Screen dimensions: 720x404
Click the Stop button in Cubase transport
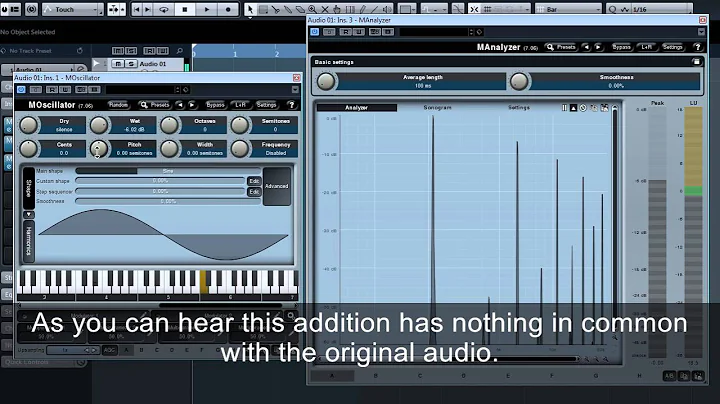(x=185, y=9)
